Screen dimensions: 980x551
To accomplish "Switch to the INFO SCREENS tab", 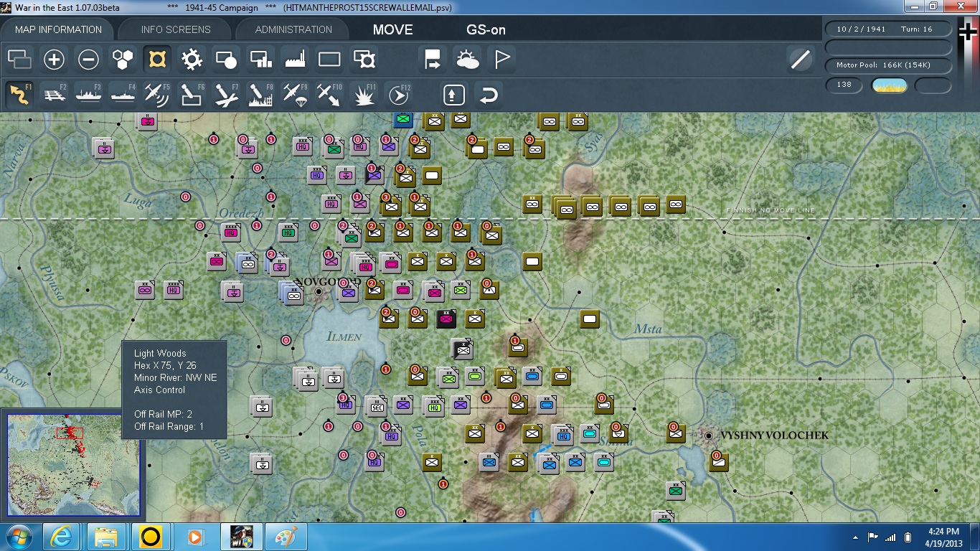I will [x=176, y=29].
